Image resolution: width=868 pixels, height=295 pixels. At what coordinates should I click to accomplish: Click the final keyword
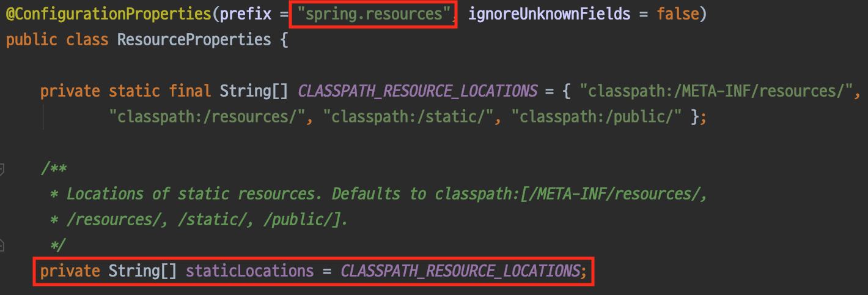click(x=190, y=91)
